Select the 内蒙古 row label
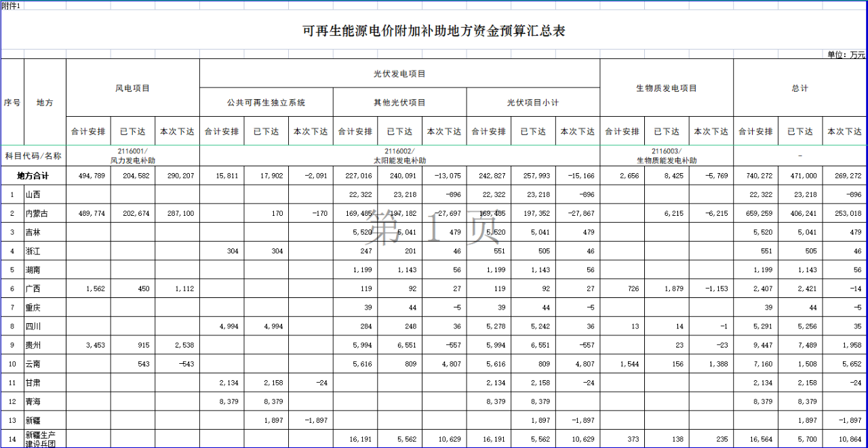 click(37, 213)
